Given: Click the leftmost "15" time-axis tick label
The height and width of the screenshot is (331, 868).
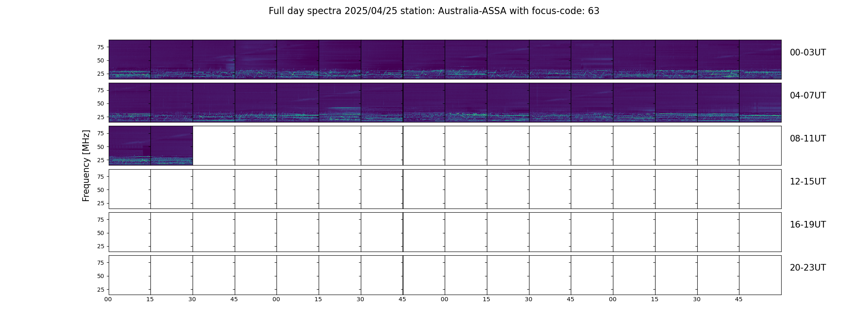Looking at the screenshot, I should pos(150,299).
